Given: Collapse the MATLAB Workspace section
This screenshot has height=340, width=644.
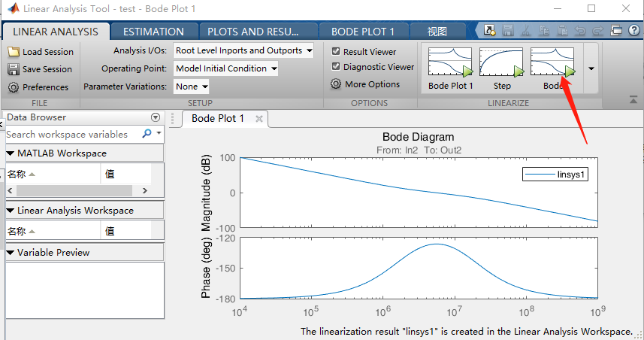Looking at the screenshot, I should [11, 153].
